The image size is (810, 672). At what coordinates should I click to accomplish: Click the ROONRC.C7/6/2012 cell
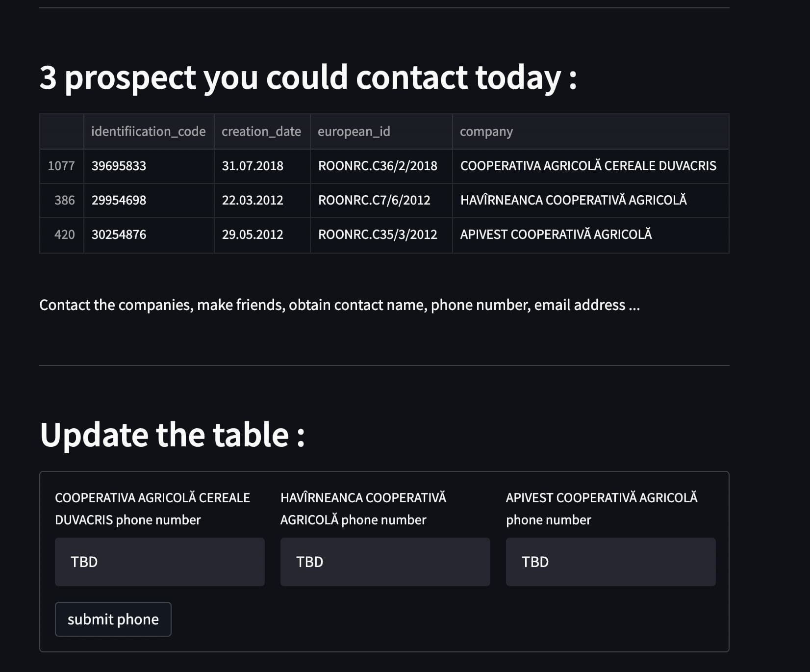pyautogui.click(x=374, y=200)
